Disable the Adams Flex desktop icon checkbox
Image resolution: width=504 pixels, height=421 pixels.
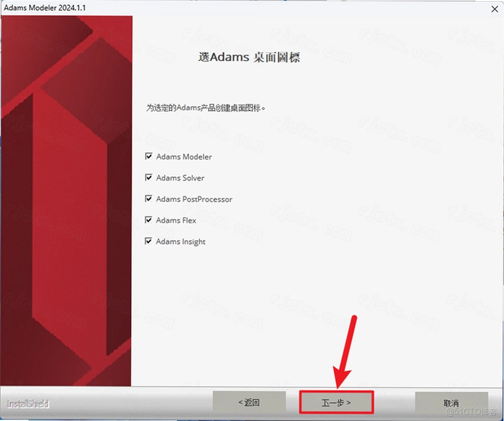(149, 220)
